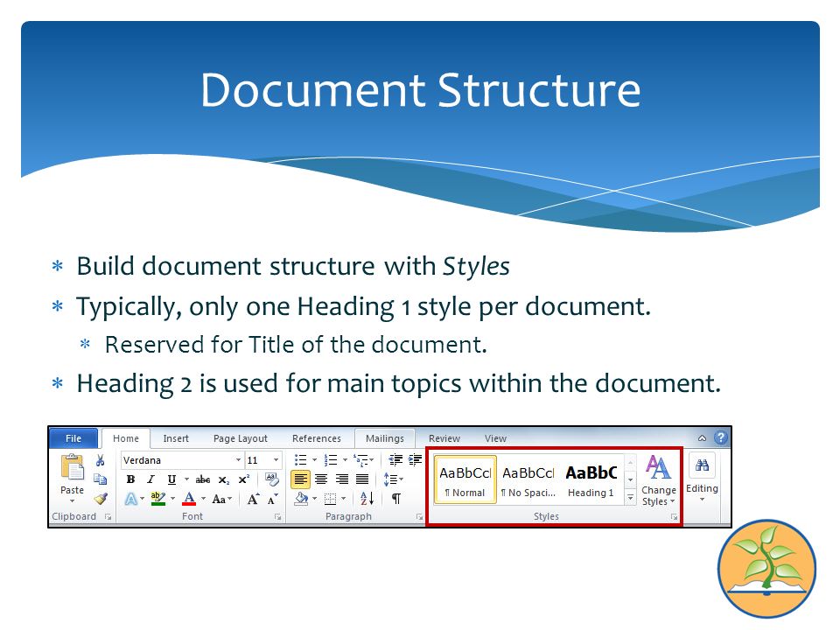
Task: Switch to the Review tab
Action: [x=444, y=438]
